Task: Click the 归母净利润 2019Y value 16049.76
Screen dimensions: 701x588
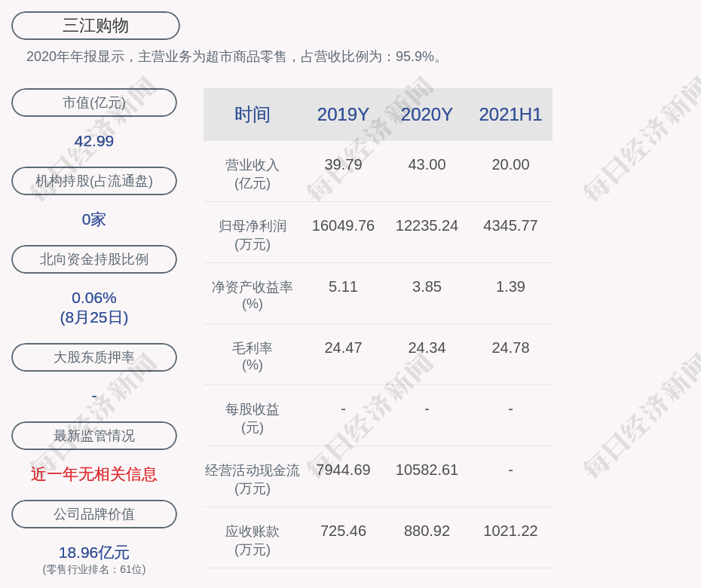Action: (343, 225)
